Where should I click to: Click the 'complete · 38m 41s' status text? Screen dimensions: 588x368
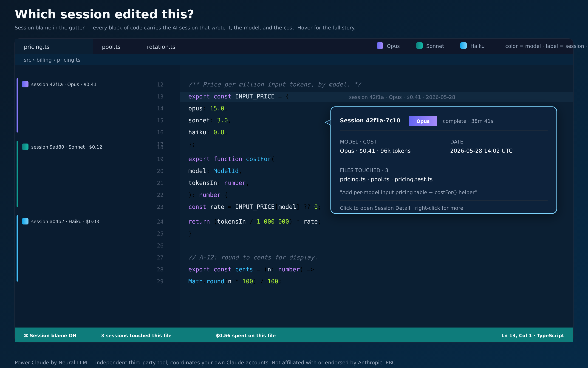468,121
